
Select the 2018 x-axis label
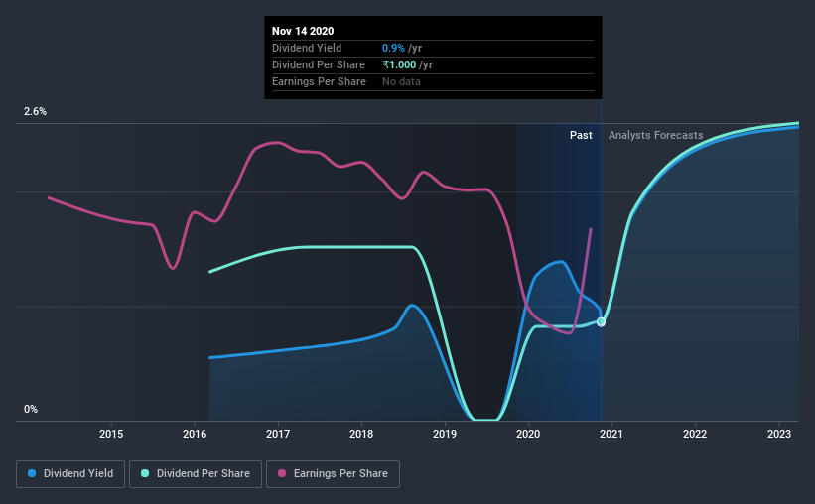(361, 434)
